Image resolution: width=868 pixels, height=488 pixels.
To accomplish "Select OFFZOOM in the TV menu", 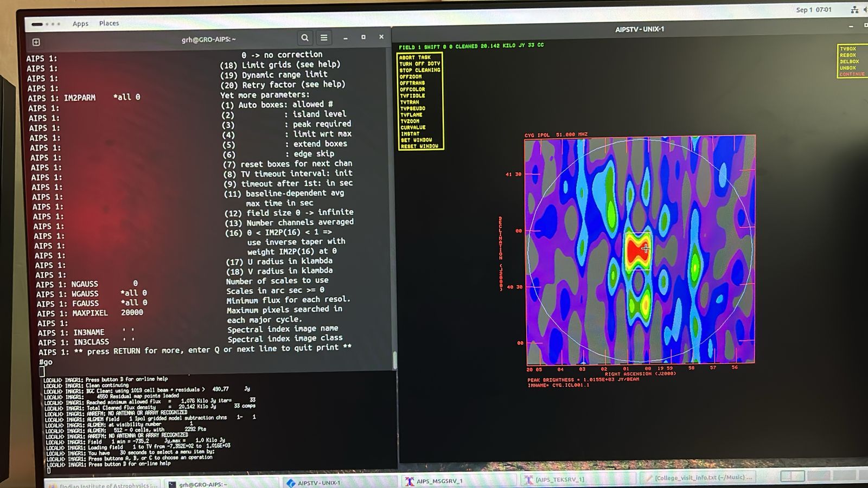I will pyautogui.click(x=411, y=77).
